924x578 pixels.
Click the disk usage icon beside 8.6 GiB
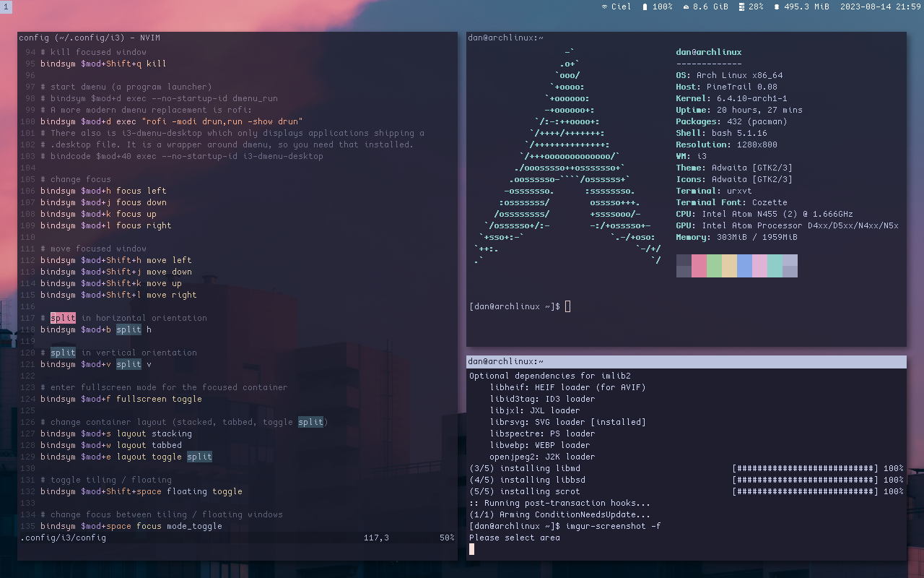tap(686, 7)
